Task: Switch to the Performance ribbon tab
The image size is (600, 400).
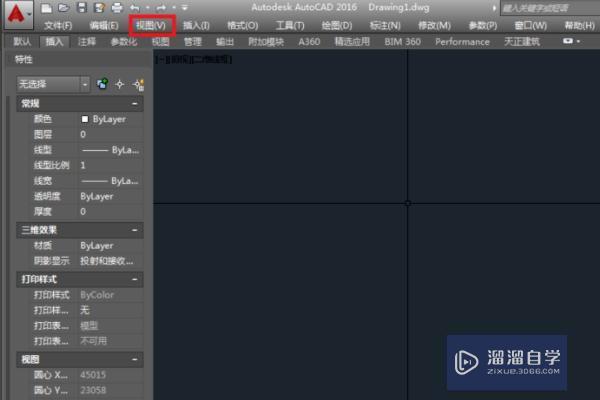Action: 462,42
